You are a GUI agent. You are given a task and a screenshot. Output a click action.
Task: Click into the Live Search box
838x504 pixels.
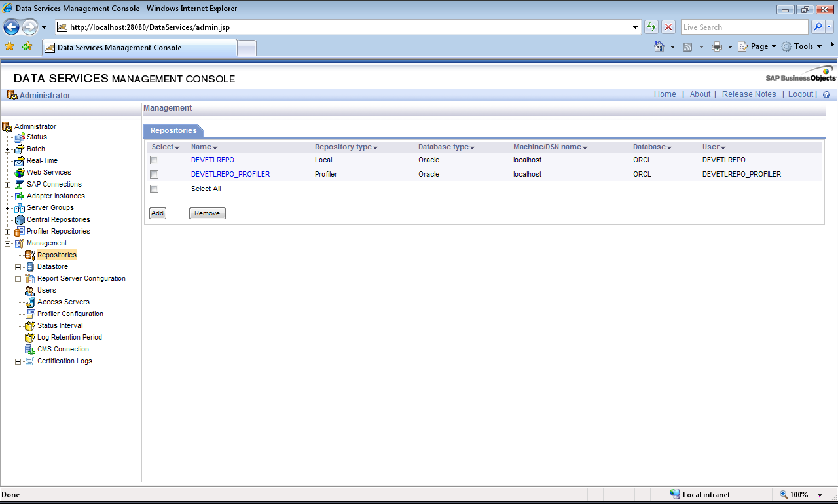click(x=744, y=27)
